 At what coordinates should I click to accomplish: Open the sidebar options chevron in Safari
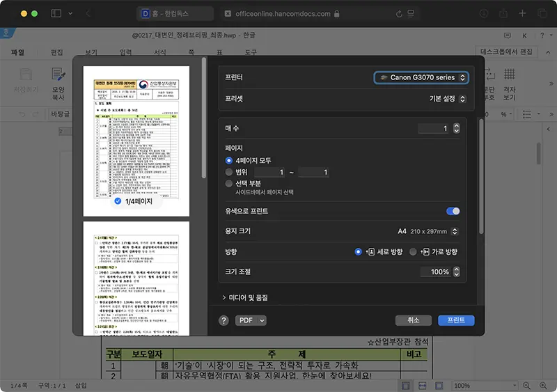(x=70, y=13)
